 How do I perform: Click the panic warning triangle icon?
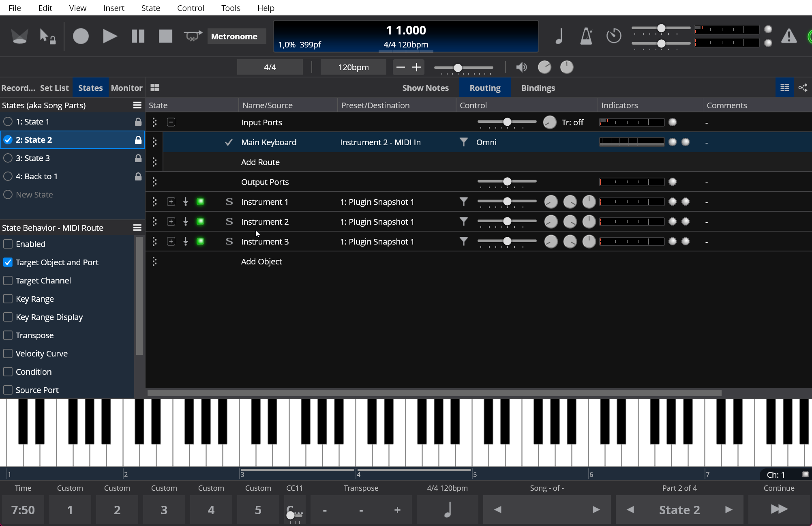click(x=788, y=36)
